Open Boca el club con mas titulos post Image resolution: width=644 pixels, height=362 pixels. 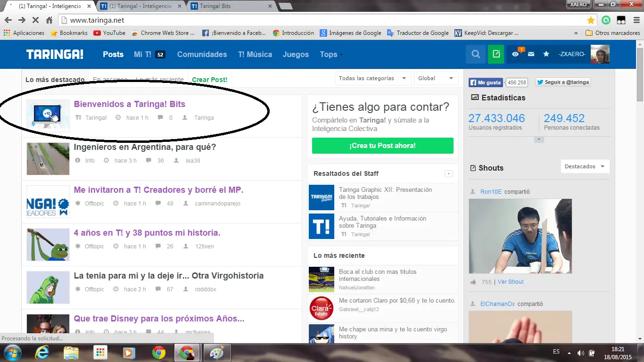pyautogui.click(x=378, y=275)
